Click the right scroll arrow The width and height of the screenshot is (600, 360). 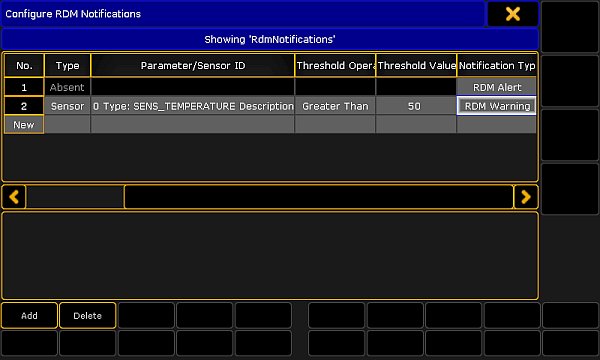pyautogui.click(x=526, y=197)
